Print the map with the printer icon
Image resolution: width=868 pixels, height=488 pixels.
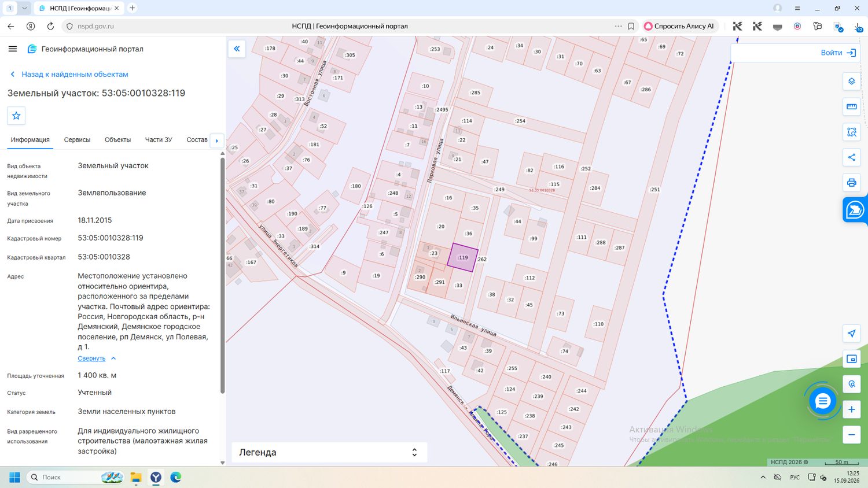[x=851, y=183]
